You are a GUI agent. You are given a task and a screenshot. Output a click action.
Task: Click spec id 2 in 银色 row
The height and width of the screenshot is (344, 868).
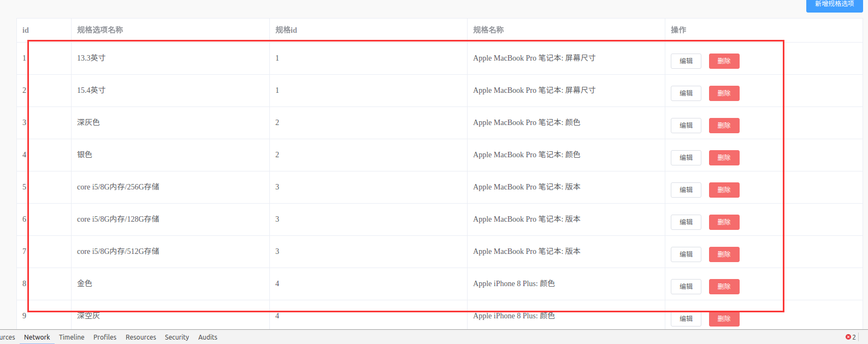tap(277, 155)
